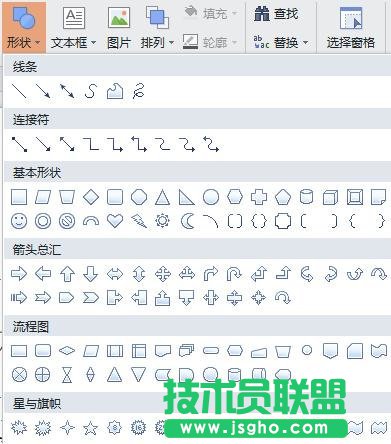
Task: Select the down arrow block shape
Action: pos(91,274)
